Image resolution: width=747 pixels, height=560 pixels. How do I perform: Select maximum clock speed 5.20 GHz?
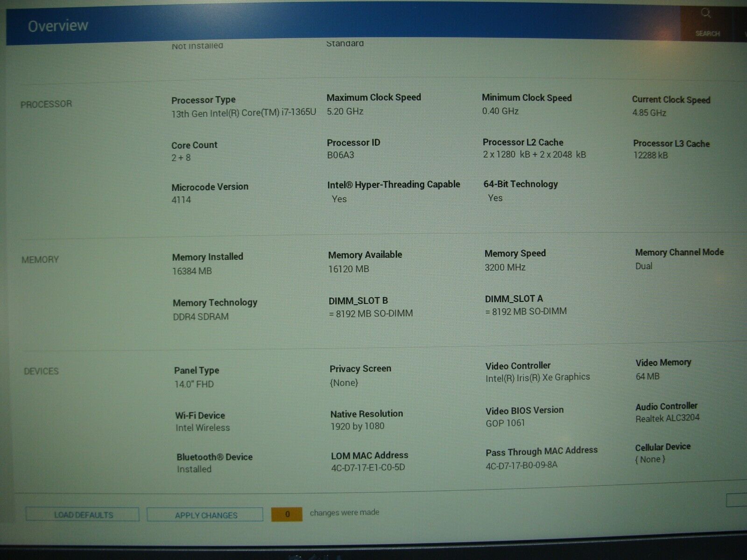345,111
